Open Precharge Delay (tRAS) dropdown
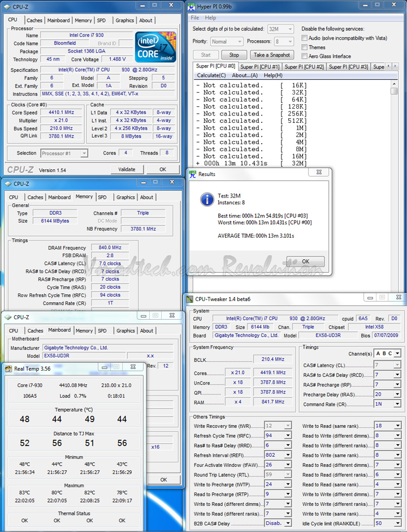 click(x=397, y=394)
